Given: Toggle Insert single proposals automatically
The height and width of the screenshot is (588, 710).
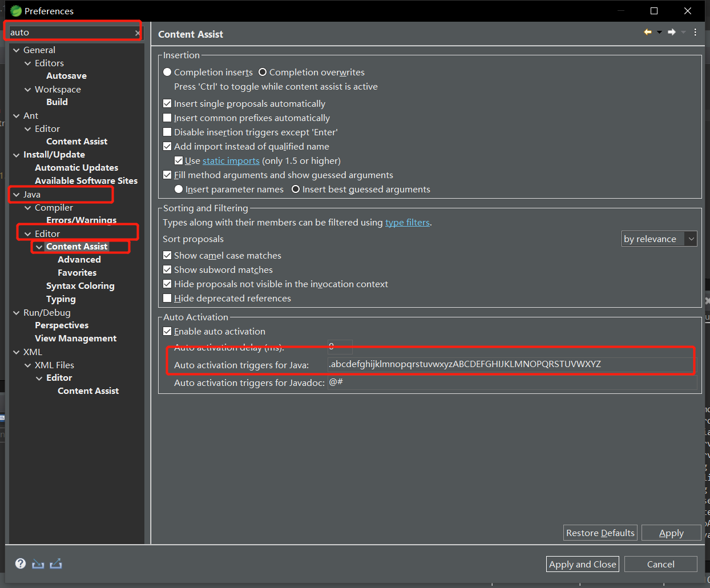Looking at the screenshot, I should [x=167, y=103].
